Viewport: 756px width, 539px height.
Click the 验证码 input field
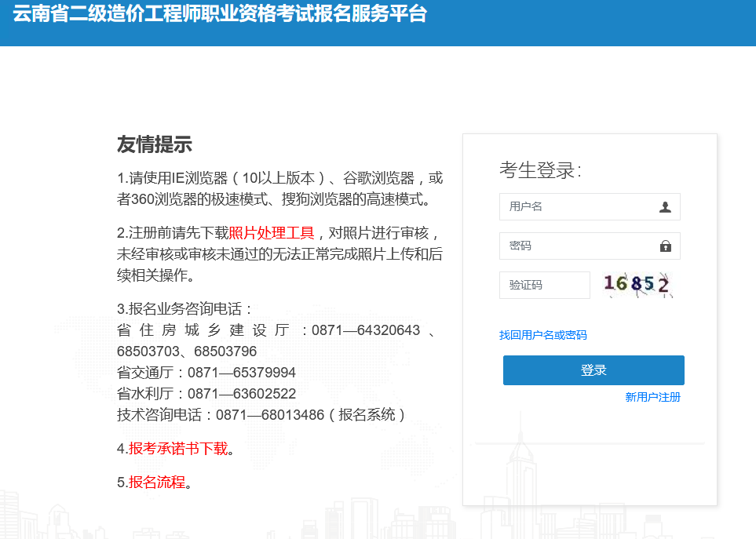(x=544, y=285)
